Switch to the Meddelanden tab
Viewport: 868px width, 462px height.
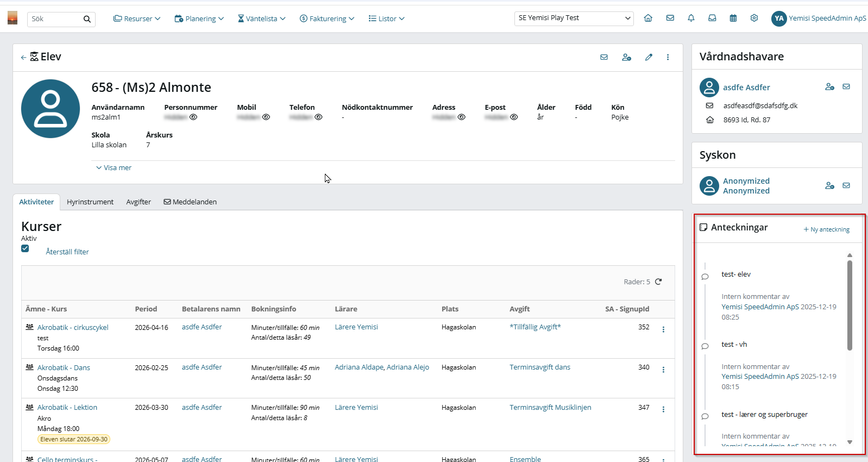[190, 202]
